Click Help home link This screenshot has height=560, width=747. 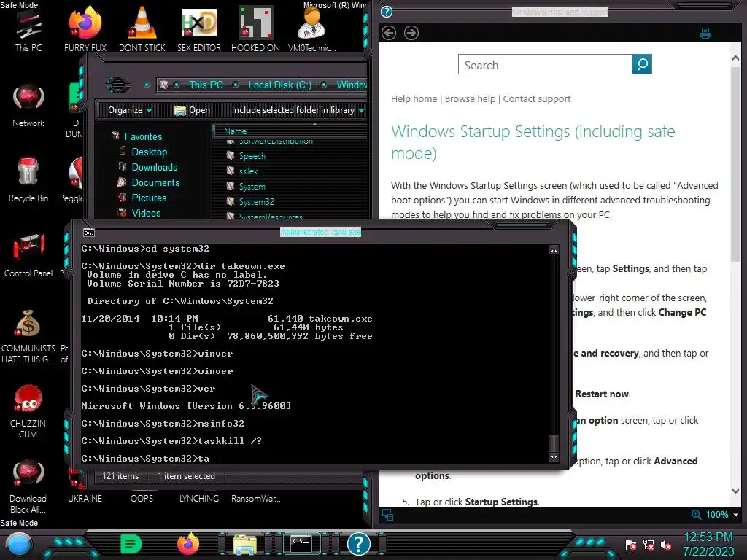(414, 98)
